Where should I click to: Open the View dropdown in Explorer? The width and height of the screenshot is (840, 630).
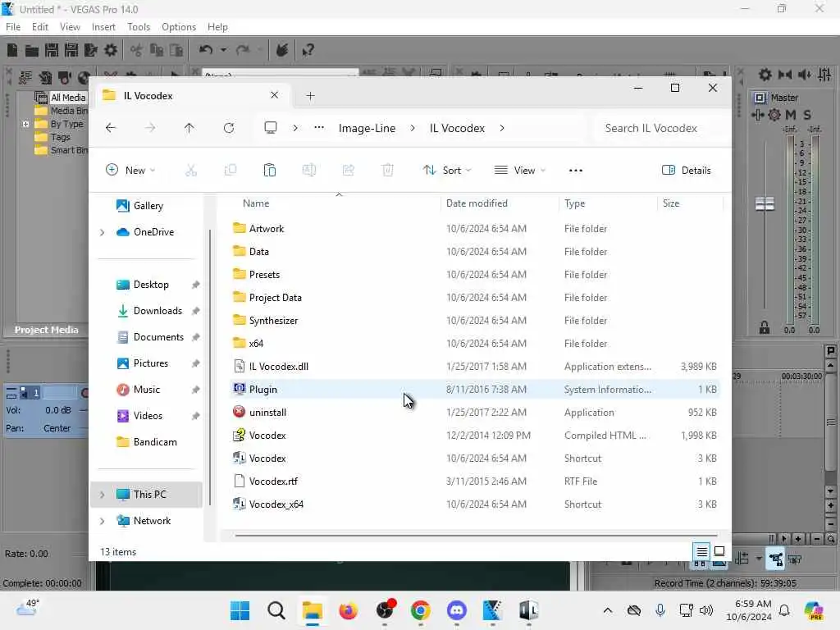(x=519, y=171)
